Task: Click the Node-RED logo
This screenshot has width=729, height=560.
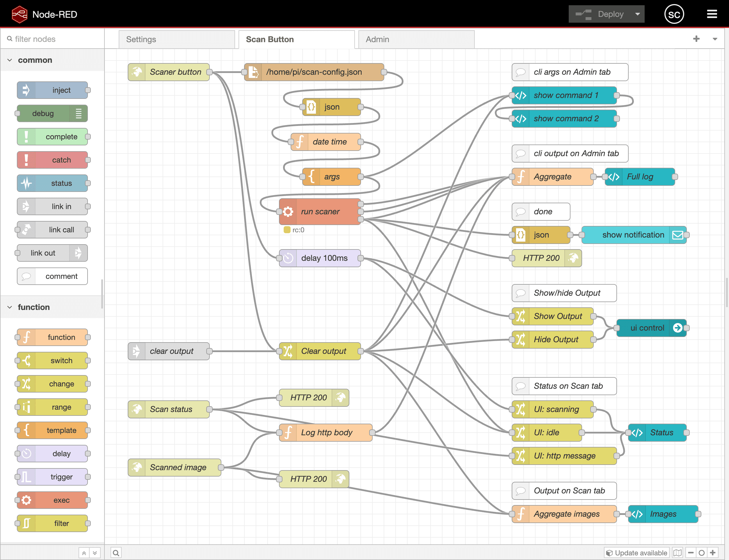Action: pos(19,14)
